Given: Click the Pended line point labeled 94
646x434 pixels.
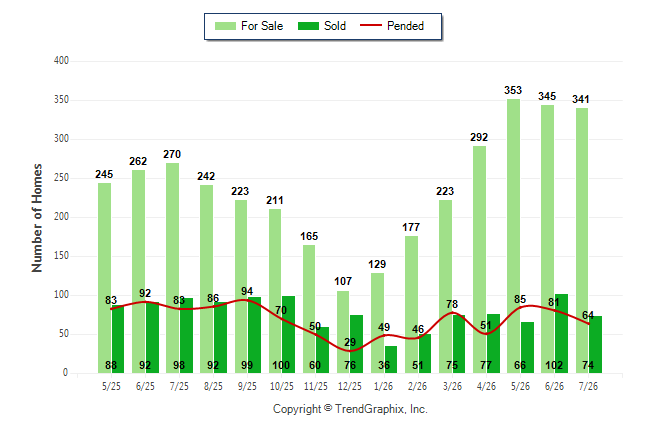Looking at the screenshot, I should (247, 300).
